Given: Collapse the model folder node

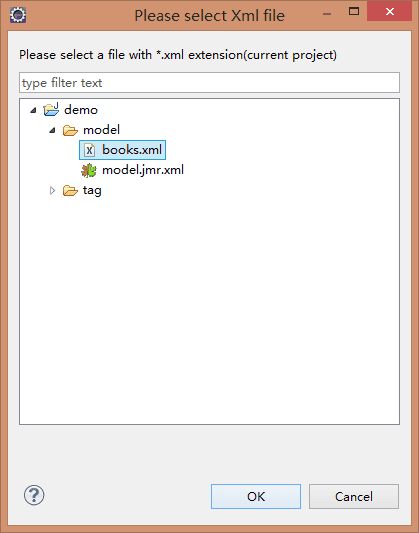Looking at the screenshot, I should pos(52,130).
